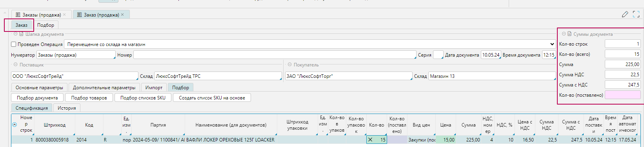This screenshot has height=147, width=644.
Task: Select Дополнительные параметры tab
Action: [104, 88]
